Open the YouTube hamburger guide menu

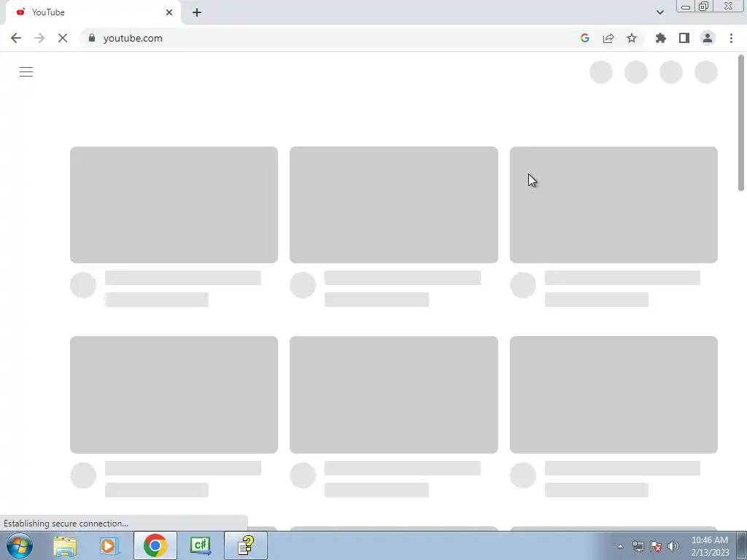(x=26, y=72)
